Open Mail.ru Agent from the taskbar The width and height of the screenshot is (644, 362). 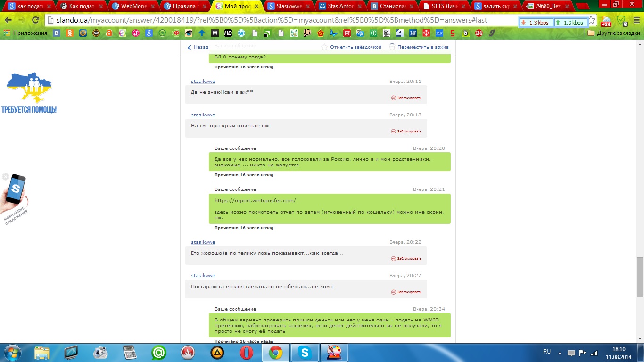pyautogui.click(x=159, y=353)
